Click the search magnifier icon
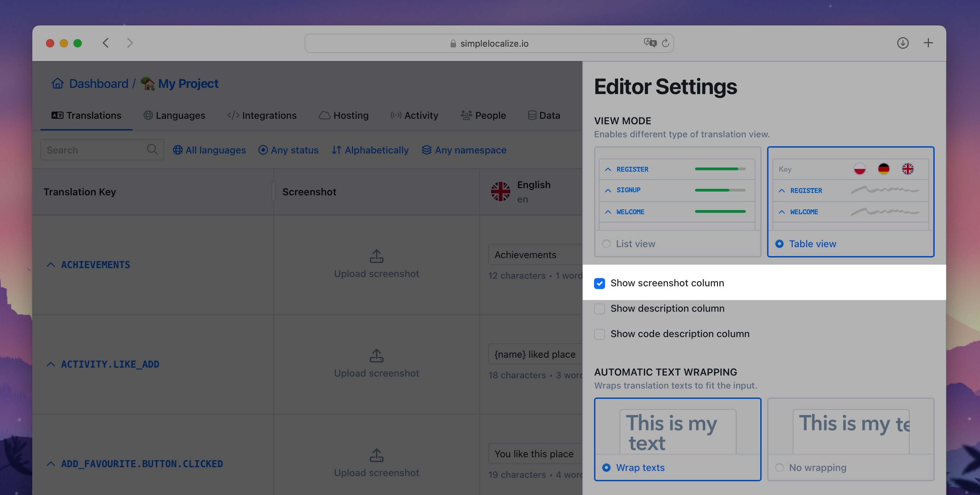The image size is (980, 495). (152, 149)
